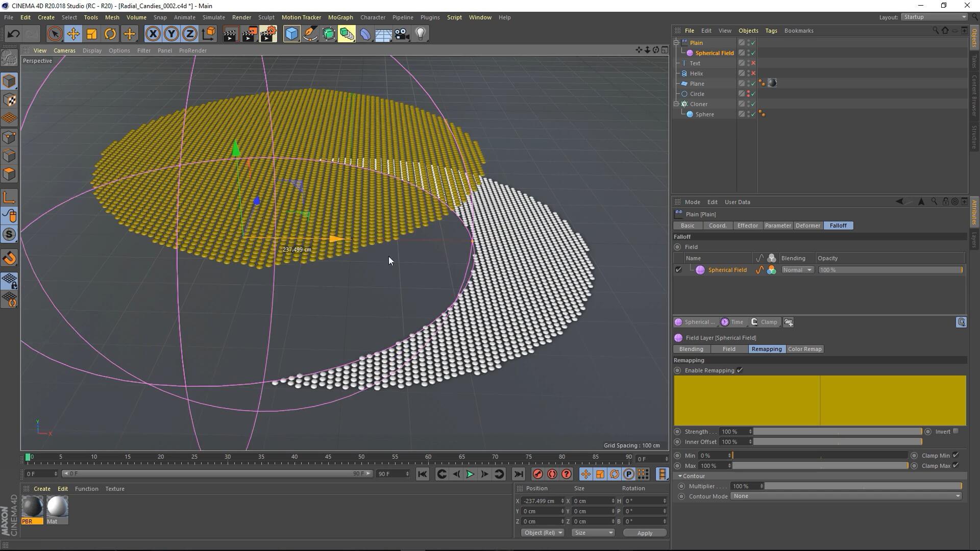Viewport: 980px width, 551px height.
Task: Switch to the Color Remap tab
Action: 804,349
